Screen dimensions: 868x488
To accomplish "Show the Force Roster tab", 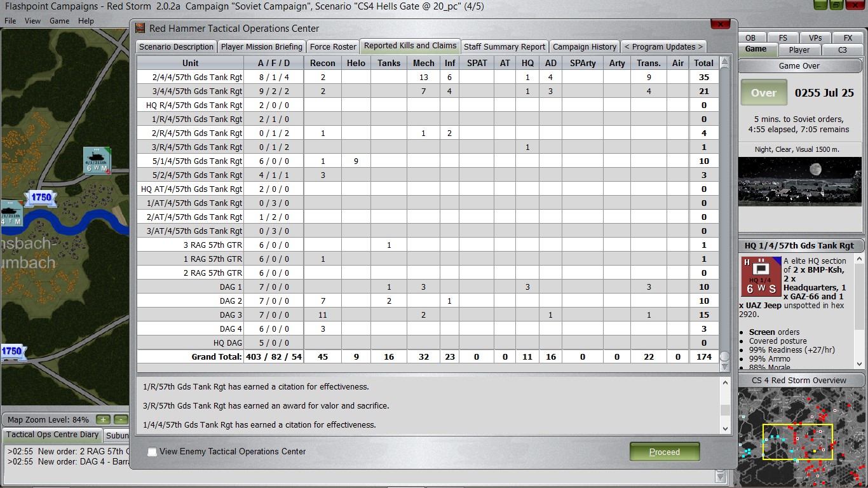I will click(x=333, y=46).
